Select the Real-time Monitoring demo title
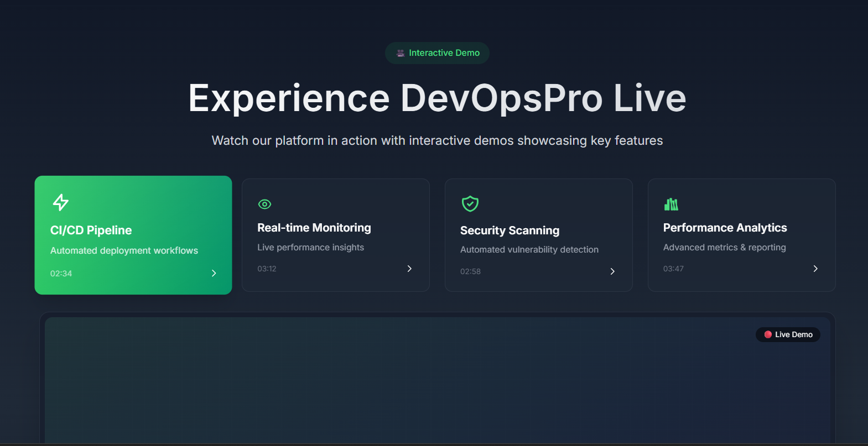The image size is (868, 446). tap(314, 228)
